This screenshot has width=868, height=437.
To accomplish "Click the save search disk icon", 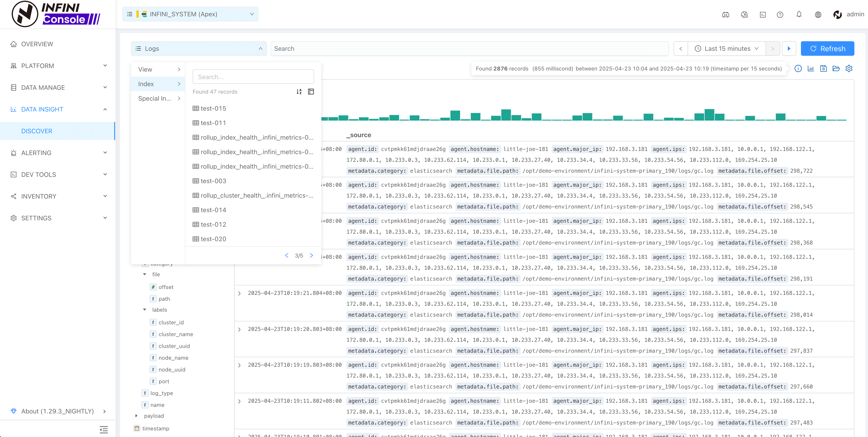I will (823, 69).
